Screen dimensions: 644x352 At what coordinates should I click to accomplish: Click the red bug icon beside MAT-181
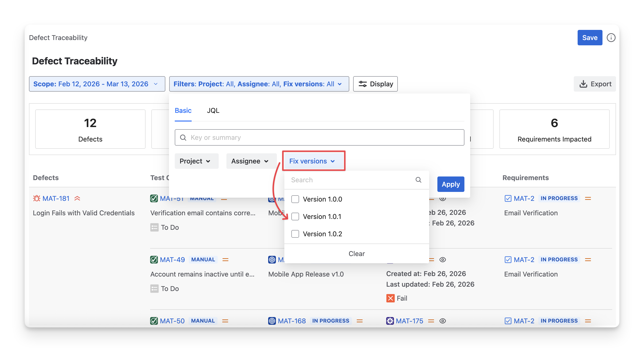[36, 198]
